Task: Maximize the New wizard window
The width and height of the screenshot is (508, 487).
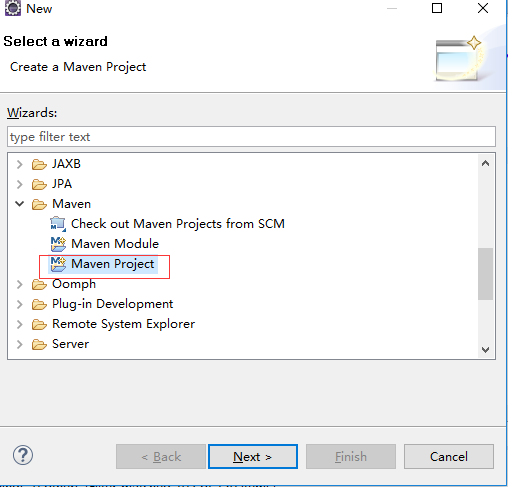Action: [x=437, y=8]
